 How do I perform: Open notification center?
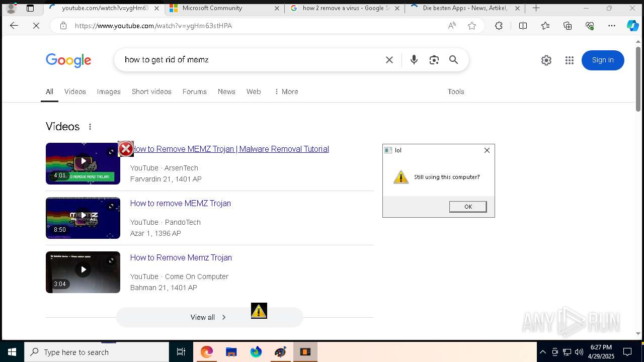pyautogui.click(x=627, y=352)
